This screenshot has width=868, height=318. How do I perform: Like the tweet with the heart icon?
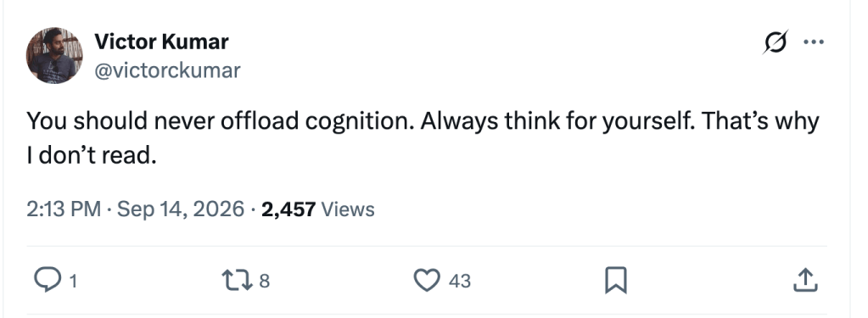(x=428, y=281)
